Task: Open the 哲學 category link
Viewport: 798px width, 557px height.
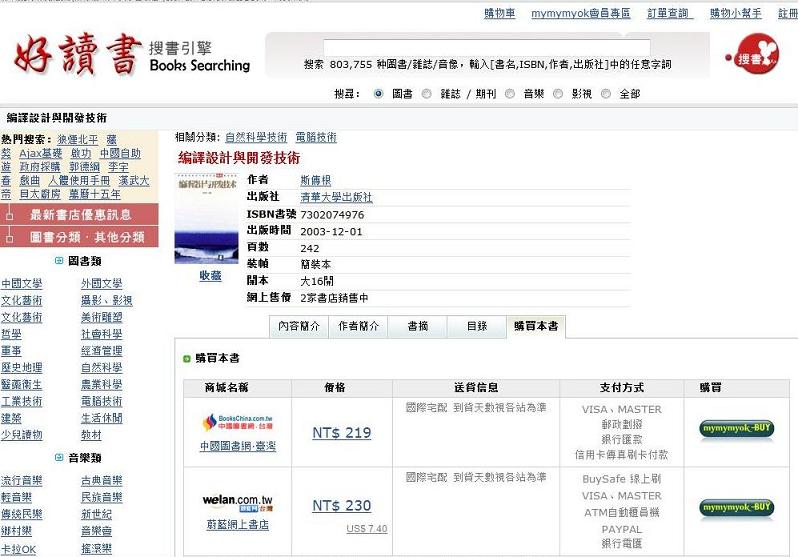Action: click(11, 334)
